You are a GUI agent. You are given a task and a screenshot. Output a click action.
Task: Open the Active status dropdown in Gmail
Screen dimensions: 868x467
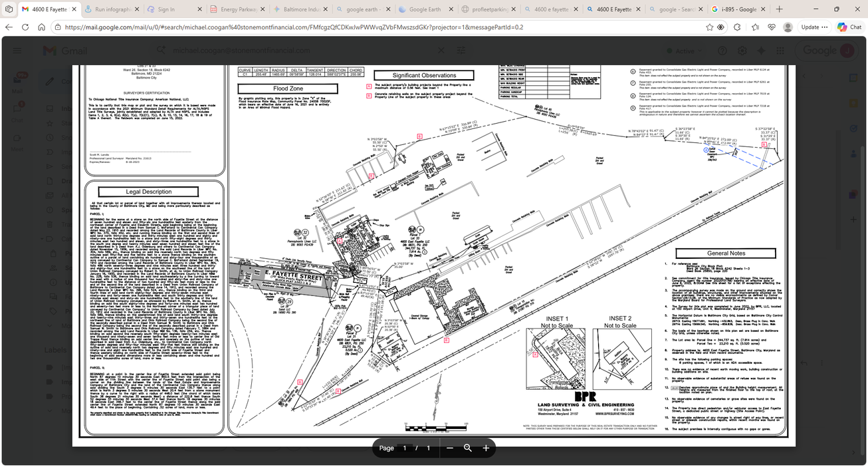pyautogui.click(x=685, y=51)
